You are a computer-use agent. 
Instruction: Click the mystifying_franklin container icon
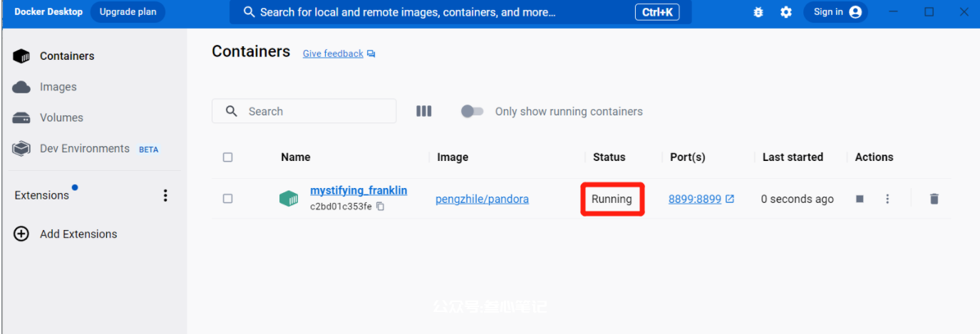(289, 199)
